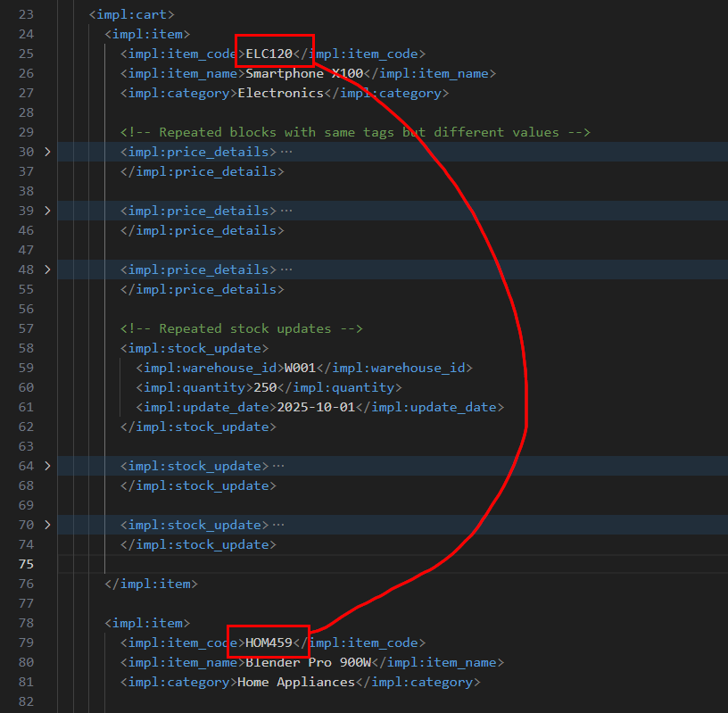
Task: Click line number 58 in the gutter
Action: click(x=26, y=348)
